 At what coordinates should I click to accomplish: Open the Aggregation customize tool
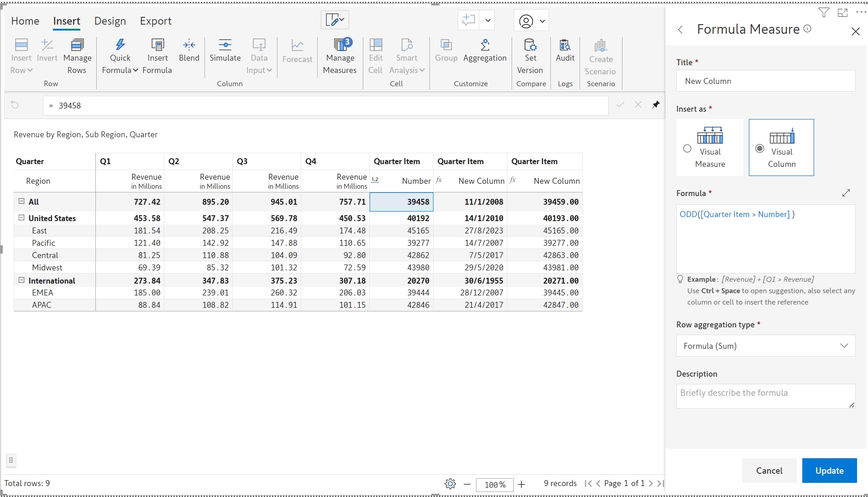(485, 51)
